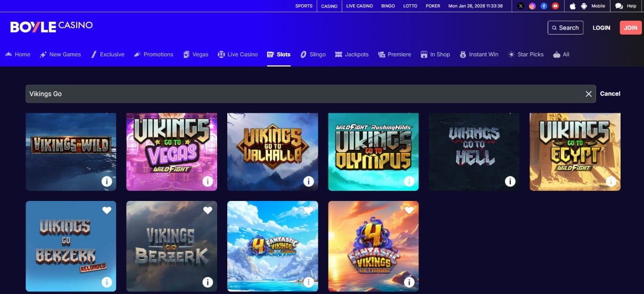
Task: Switch to BINGO in top bar
Action: [388, 6]
